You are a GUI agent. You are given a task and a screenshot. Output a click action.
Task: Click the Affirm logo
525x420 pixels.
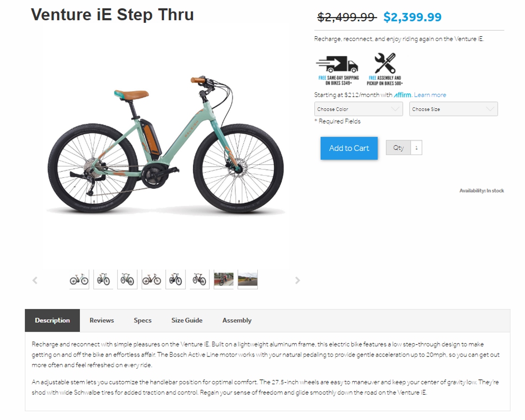point(403,95)
